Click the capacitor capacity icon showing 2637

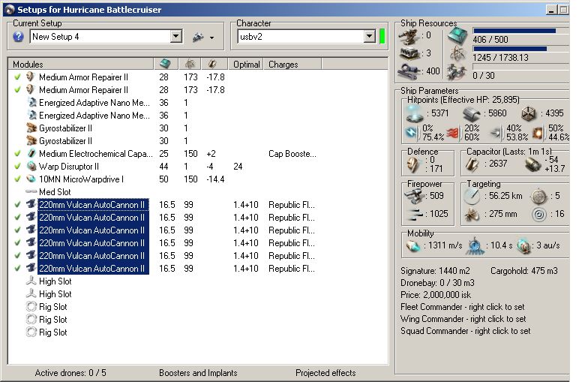pyautogui.click(x=472, y=164)
